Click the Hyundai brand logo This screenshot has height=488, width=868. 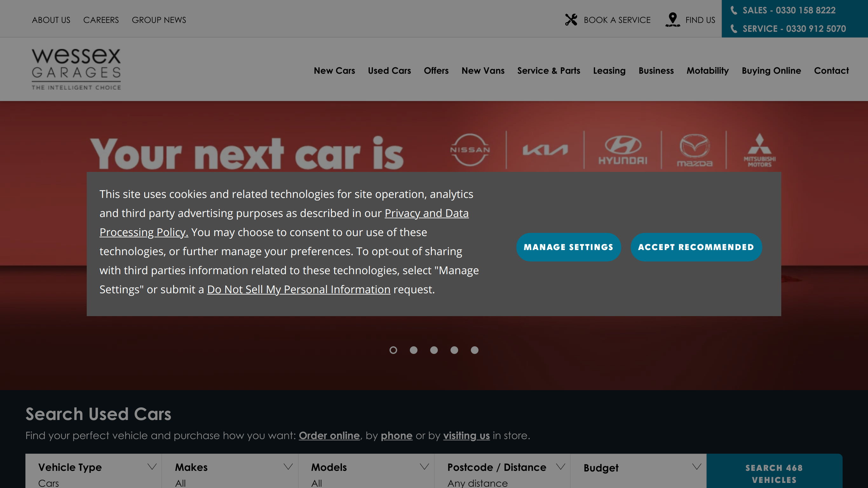[x=623, y=150]
